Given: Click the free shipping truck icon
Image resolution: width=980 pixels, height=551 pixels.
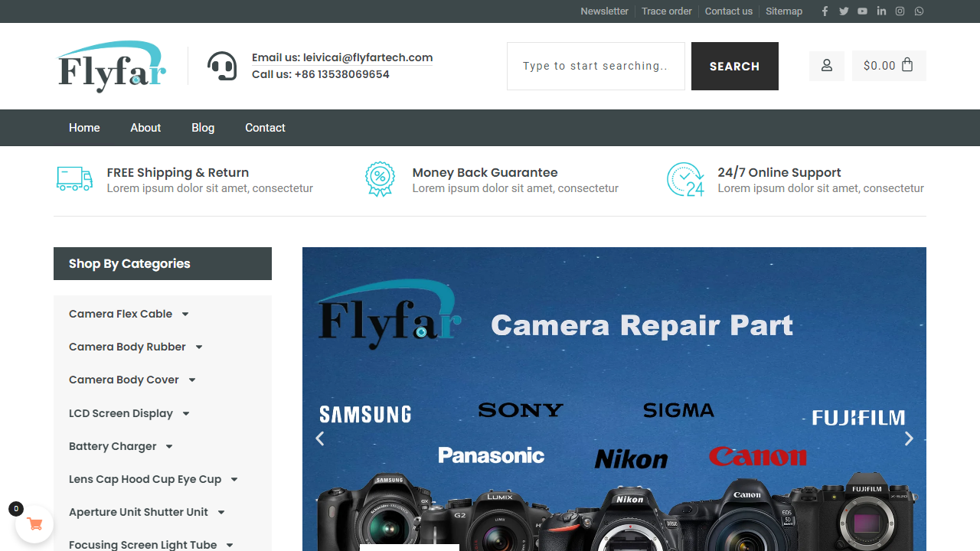Looking at the screenshot, I should (x=74, y=179).
